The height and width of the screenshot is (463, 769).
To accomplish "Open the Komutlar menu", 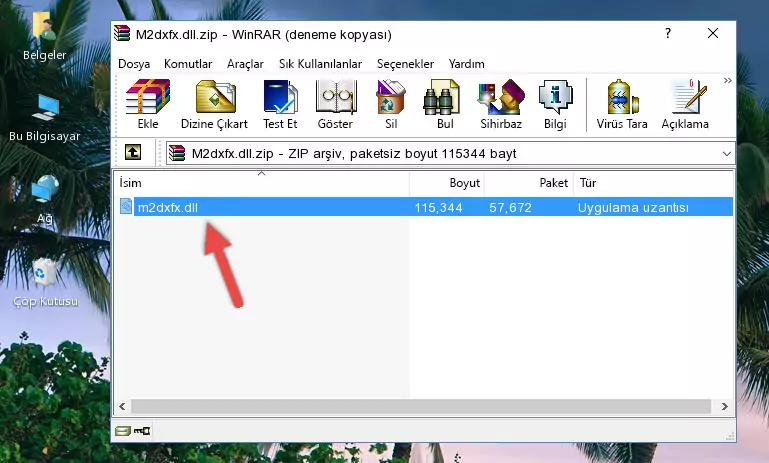I will pos(188,64).
